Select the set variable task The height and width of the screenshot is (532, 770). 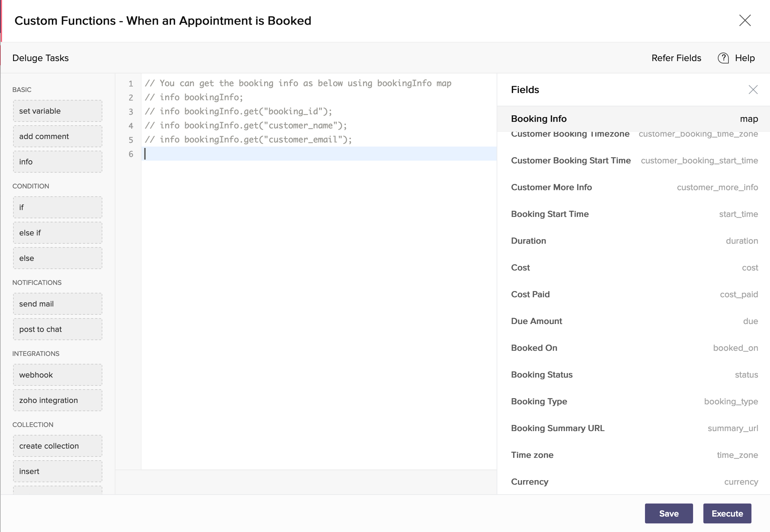point(57,111)
